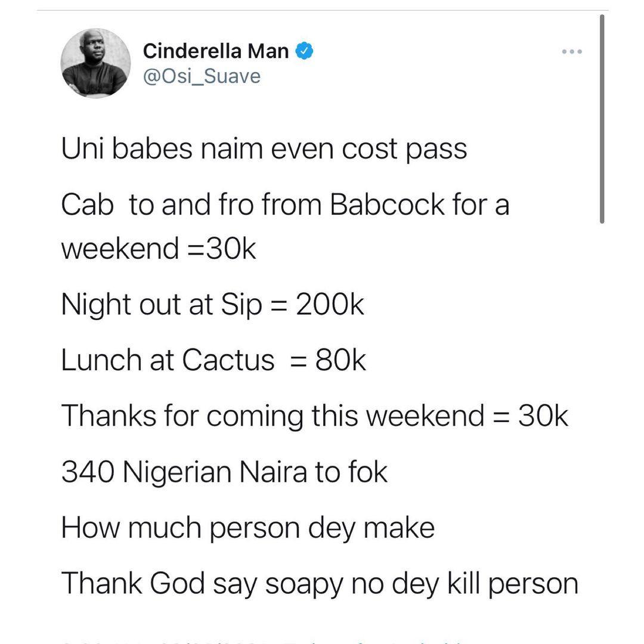Click the 'weekend =30k' text line

159,249
